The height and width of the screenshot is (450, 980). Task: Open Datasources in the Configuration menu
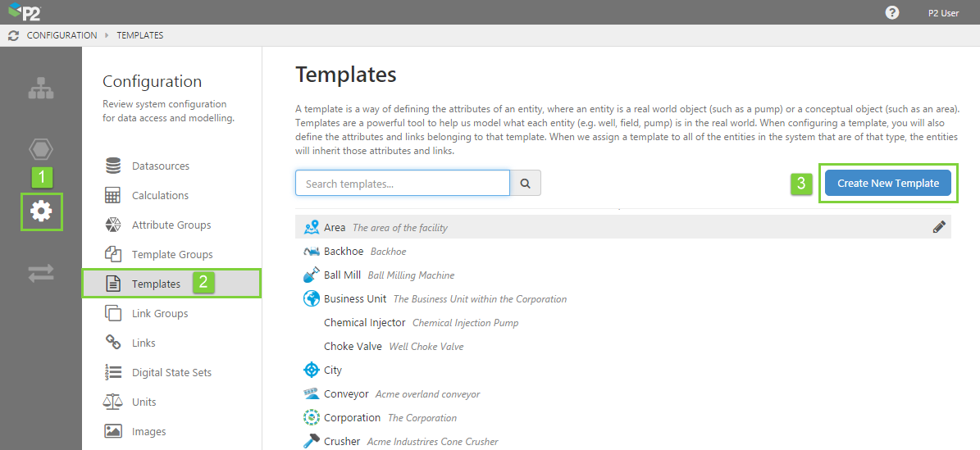160,166
